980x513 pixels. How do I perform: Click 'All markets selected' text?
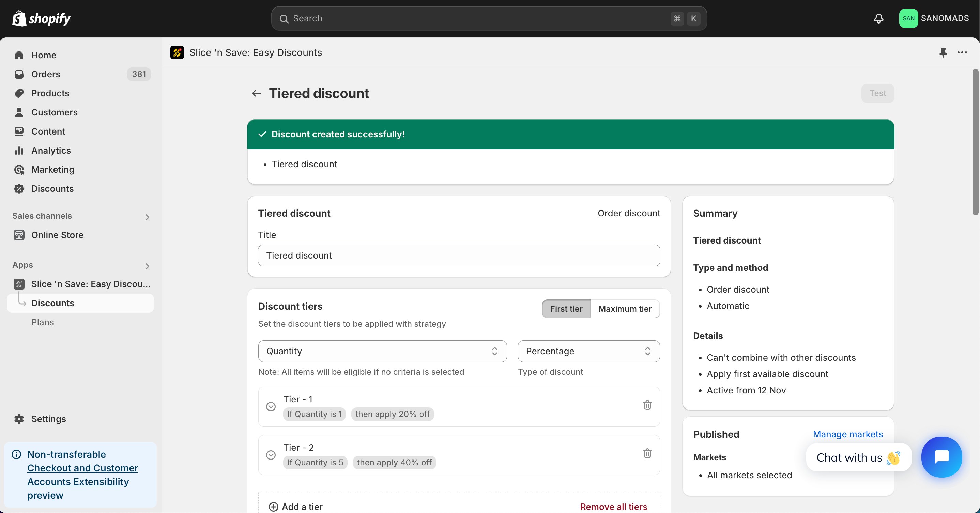(749, 475)
